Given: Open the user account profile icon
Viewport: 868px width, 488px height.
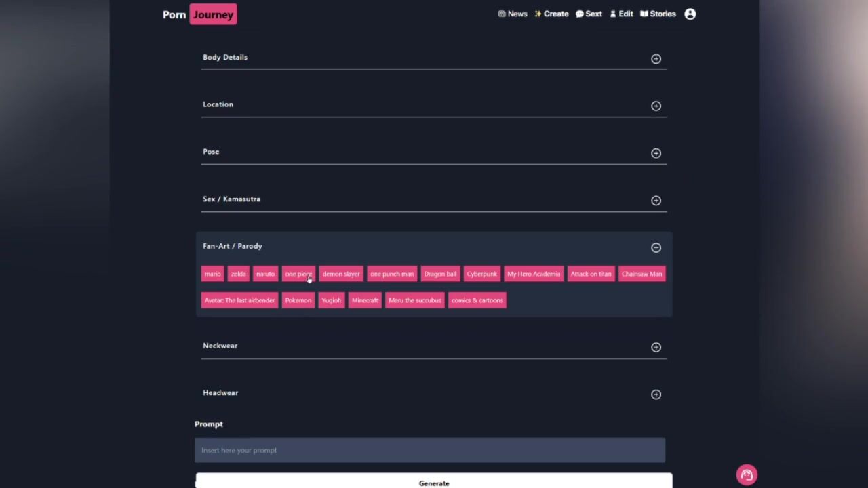Looking at the screenshot, I should click(690, 14).
